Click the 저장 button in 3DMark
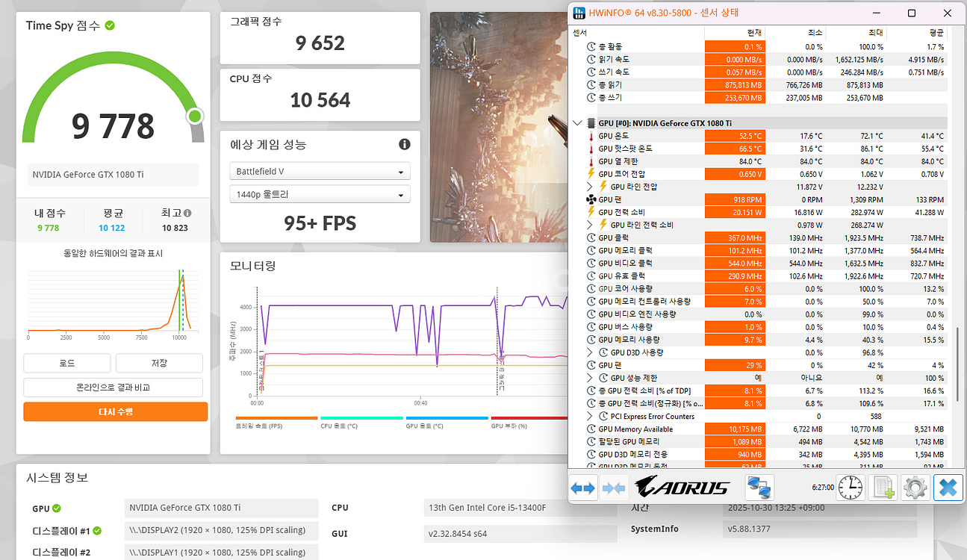Screen dimensions: 967x560 pos(158,363)
